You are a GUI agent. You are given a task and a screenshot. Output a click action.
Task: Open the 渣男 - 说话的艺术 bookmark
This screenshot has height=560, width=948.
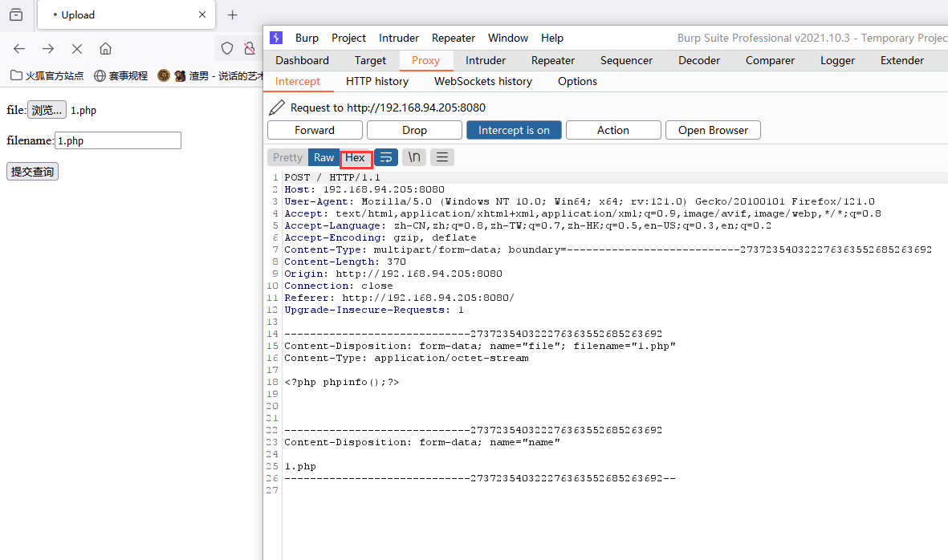click(210, 75)
